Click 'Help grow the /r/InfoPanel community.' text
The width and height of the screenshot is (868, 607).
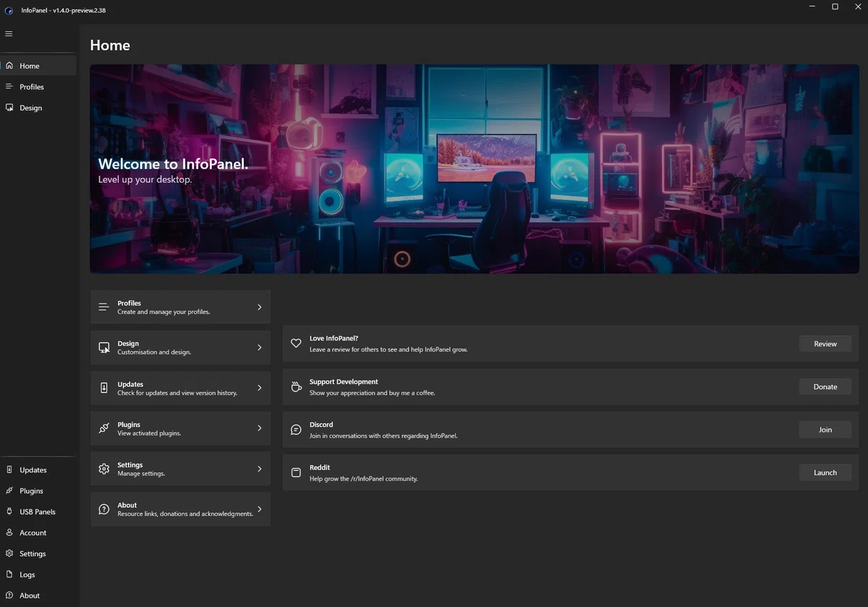tap(364, 479)
